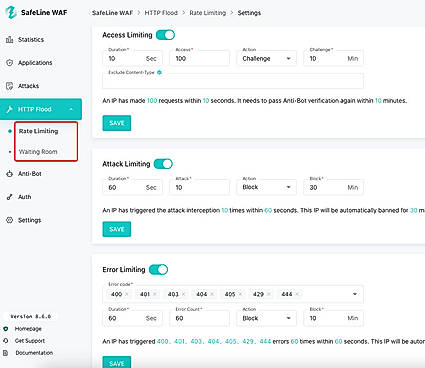The width and height of the screenshot is (425, 368).
Task: Open Access Limiting Action dropdown showing Challenge
Action: 266,59
